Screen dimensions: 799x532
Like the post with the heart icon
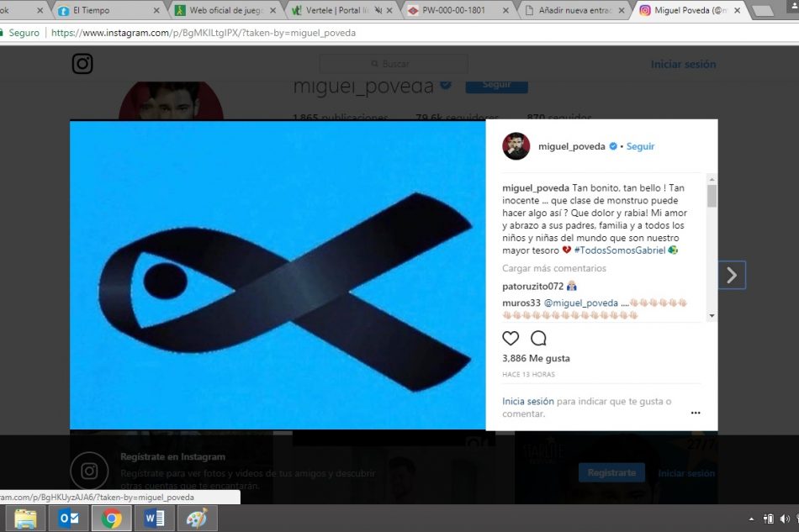pos(511,339)
